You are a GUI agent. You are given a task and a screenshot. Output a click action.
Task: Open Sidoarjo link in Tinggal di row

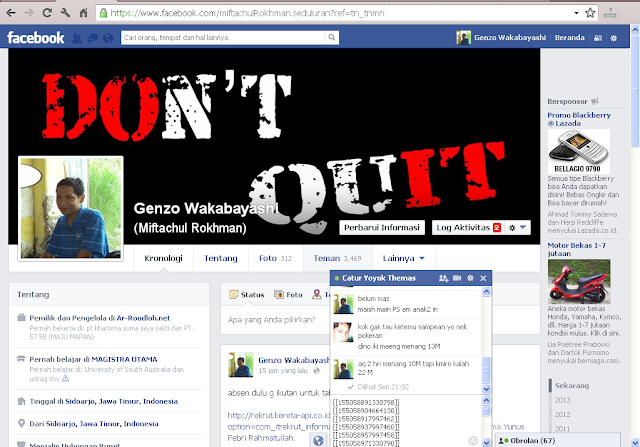[x=122, y=401]
